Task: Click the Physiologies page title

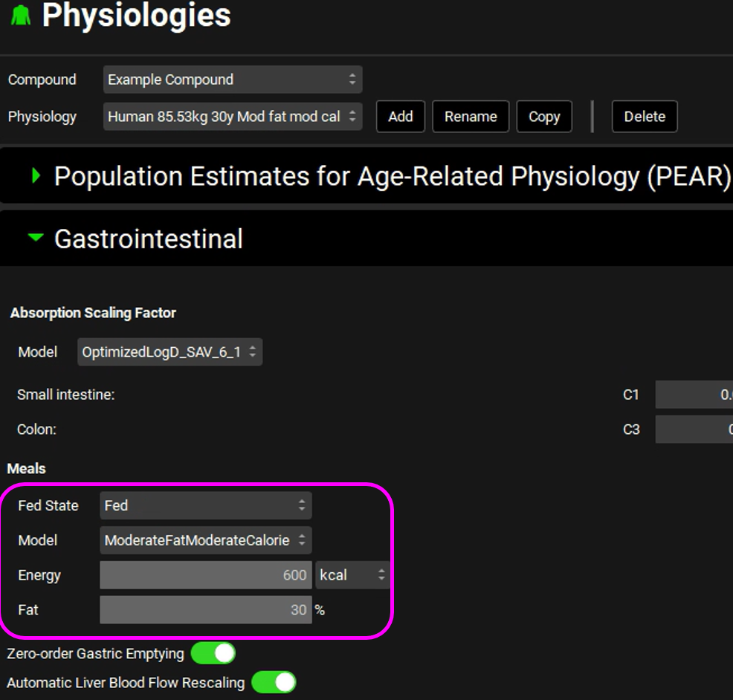Action: (x=136, y=16)
